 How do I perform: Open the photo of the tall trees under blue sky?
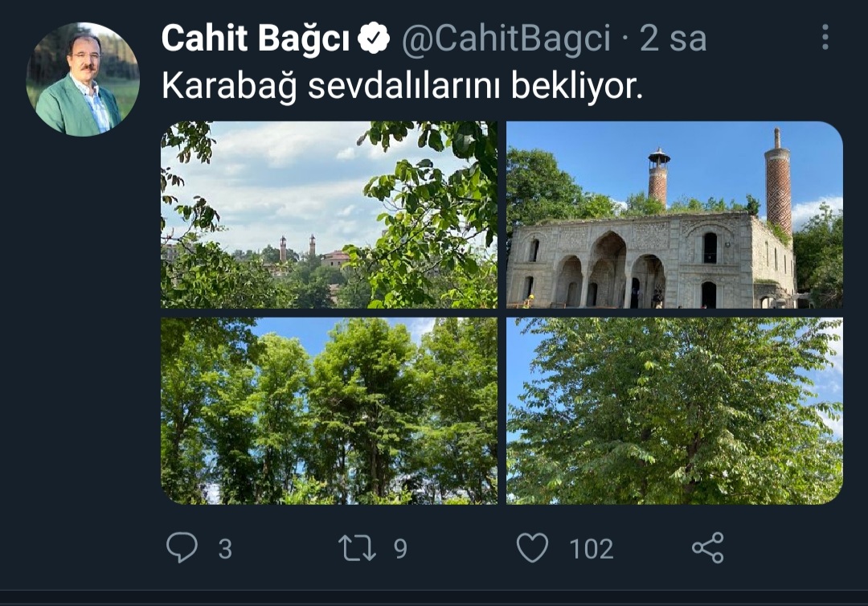click(x=329, y=411)
